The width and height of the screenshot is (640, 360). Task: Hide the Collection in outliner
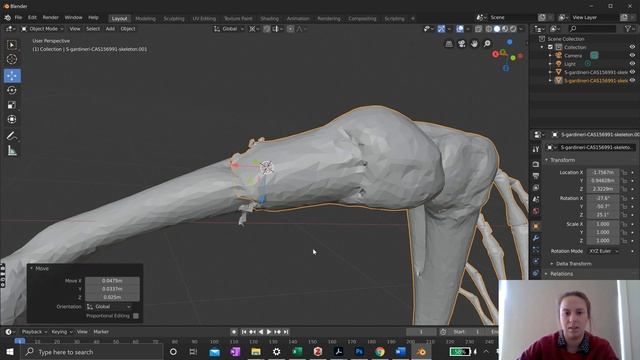click(632, 47)
